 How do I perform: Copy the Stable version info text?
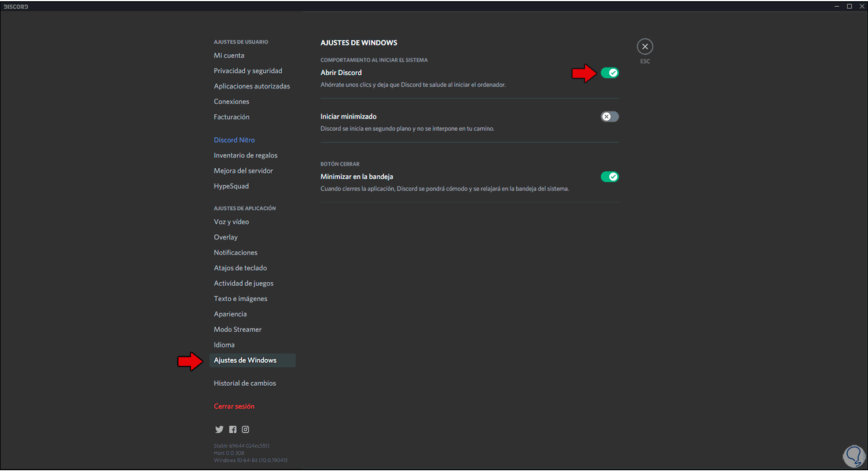[241, 446]
